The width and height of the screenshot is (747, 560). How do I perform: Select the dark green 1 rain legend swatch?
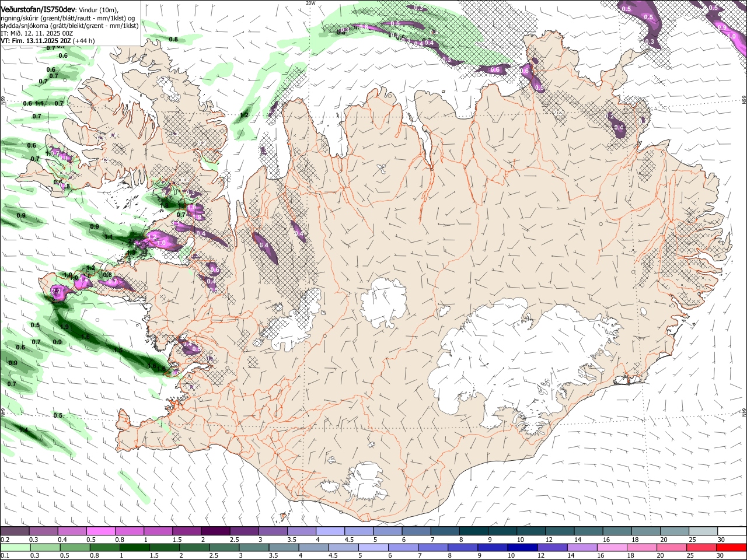[134, 547]
